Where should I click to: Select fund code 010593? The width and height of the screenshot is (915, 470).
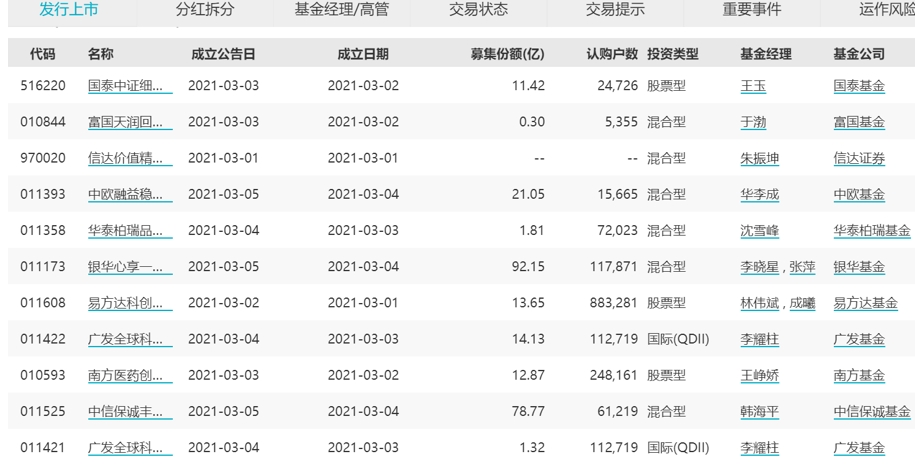pos(43,375)
